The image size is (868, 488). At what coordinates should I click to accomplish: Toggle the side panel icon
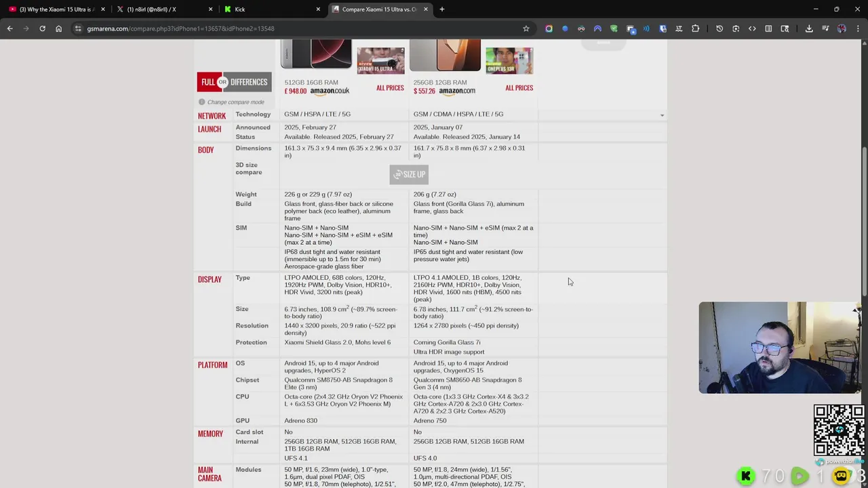[x=768, y=28]
